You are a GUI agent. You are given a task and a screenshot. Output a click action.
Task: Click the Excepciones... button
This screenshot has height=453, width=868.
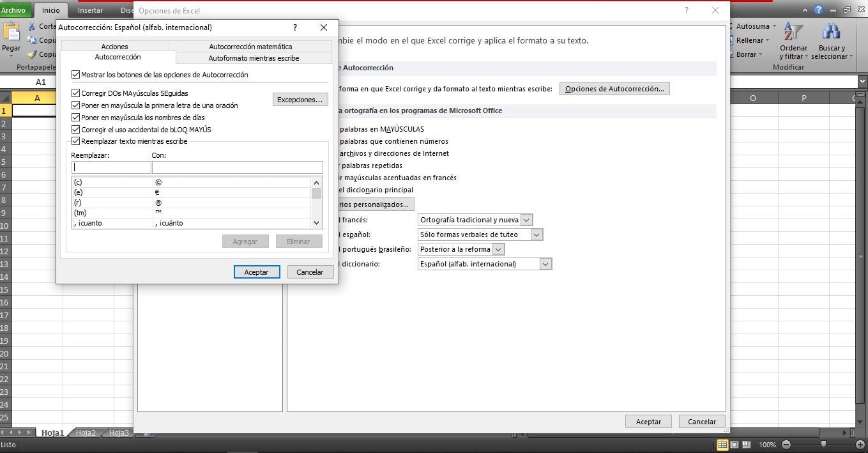tap(300, 100)
